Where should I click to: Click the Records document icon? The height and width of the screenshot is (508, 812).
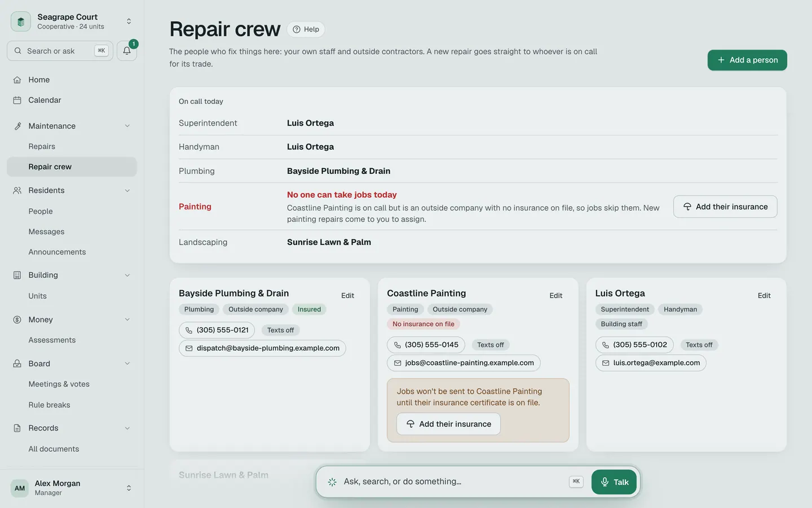point(17,428)
